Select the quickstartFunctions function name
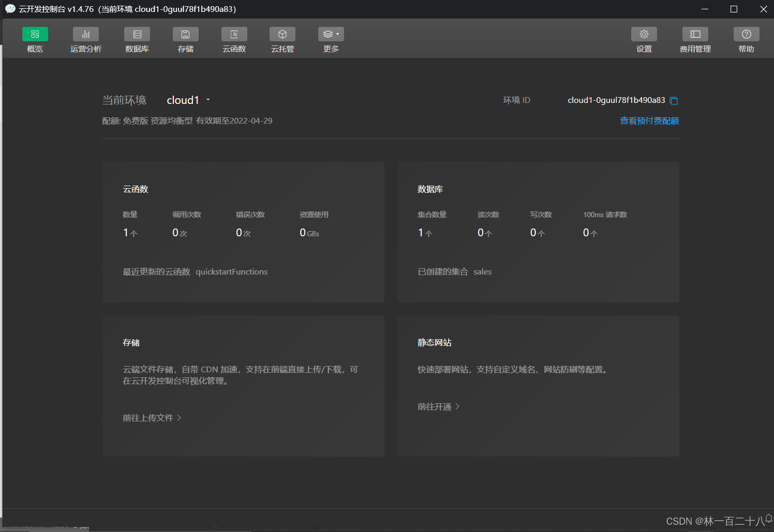The width and height of the screenshot is (774, 532). pyautogui.click(x=231, y=271)
